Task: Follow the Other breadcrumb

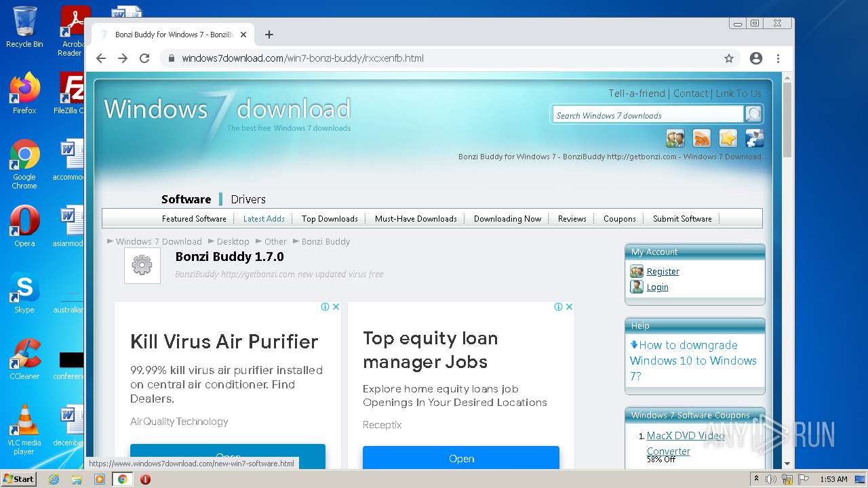Action: (276, 241)
